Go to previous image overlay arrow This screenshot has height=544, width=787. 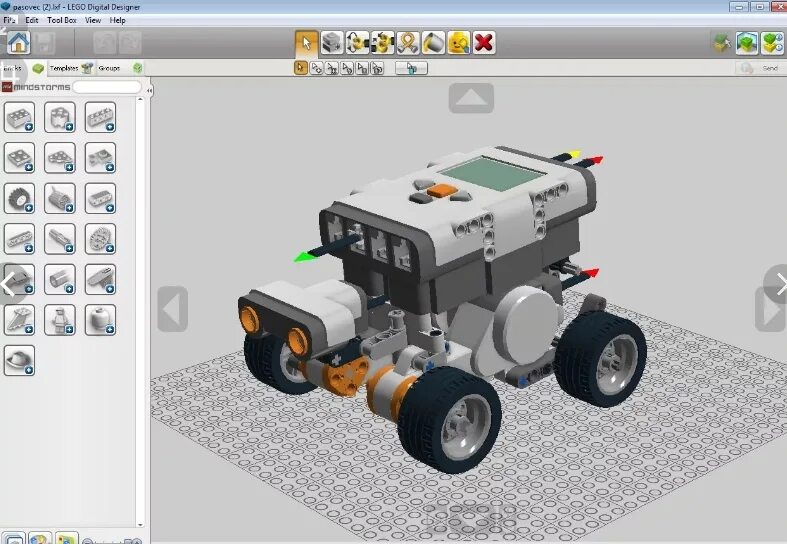coord(9,284)
